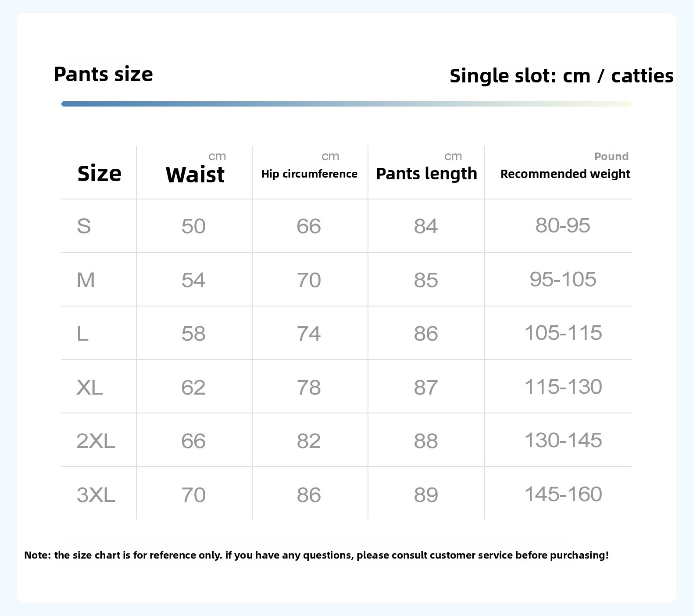Click the "Single slot: cm / catties" heading
693x616 pixels.
561,76
